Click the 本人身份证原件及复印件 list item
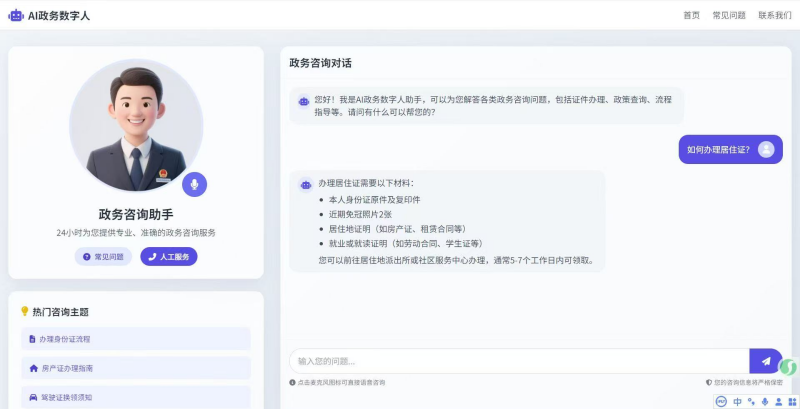Screen dimensions: 800x409 tap(374, 199)
